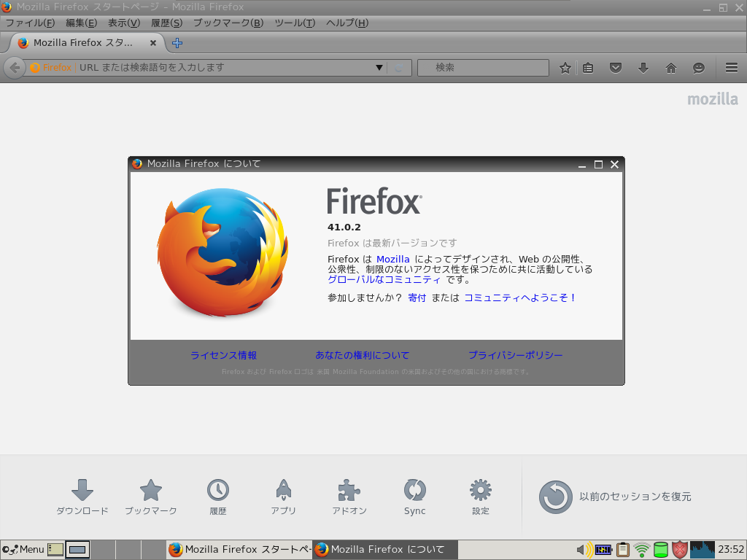This screenshot has height=560, width=747.
Task: Open 編集(E) menu
Action: click(82, 23)
